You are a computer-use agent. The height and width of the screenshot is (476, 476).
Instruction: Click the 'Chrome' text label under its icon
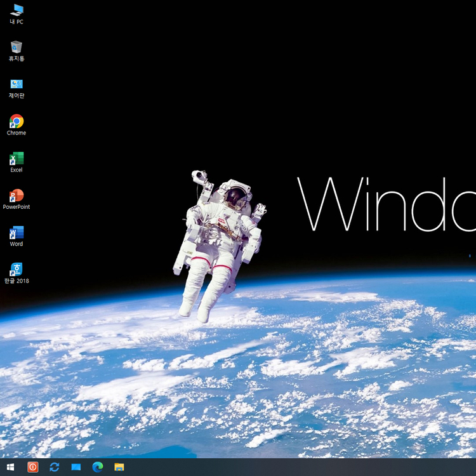(17, 133)
